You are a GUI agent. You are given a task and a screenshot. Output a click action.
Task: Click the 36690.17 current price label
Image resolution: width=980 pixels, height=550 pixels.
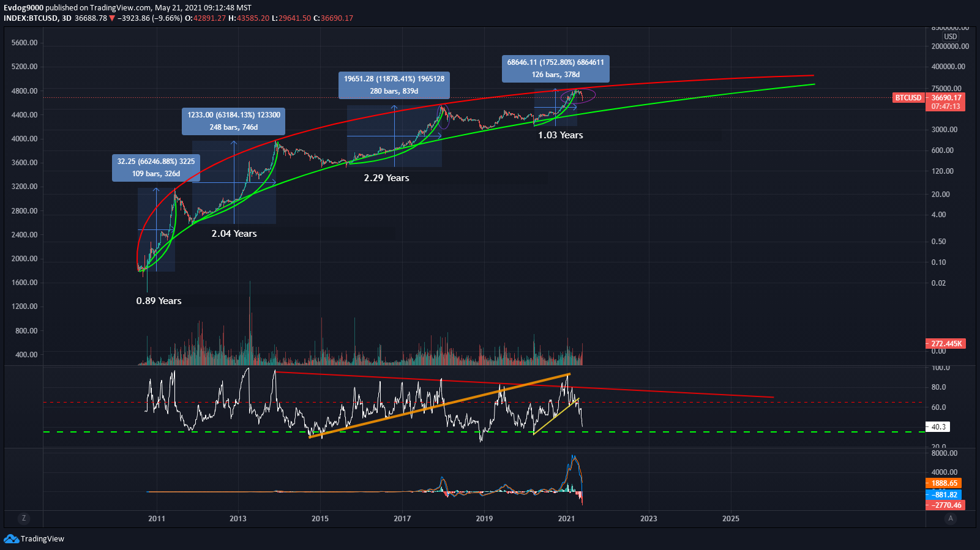[x=946, y=98]
